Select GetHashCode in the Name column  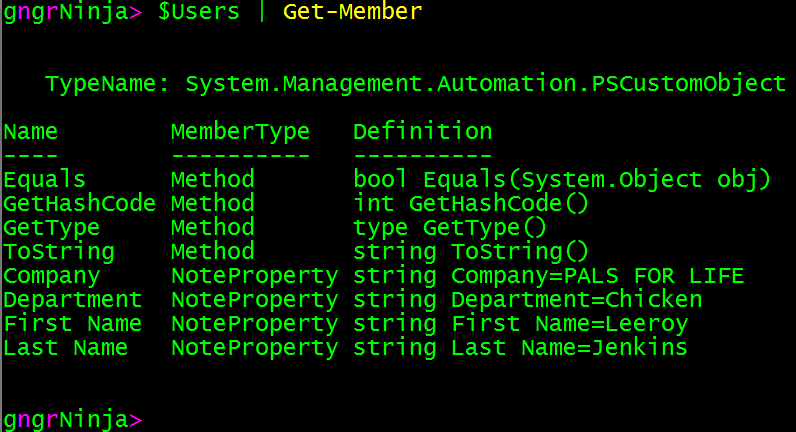tap(79, 204)
